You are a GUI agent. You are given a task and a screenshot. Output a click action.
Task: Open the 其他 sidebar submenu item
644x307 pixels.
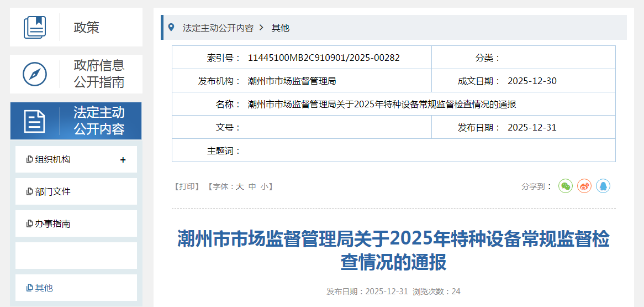pyautogui.click(x=76, y=288)
